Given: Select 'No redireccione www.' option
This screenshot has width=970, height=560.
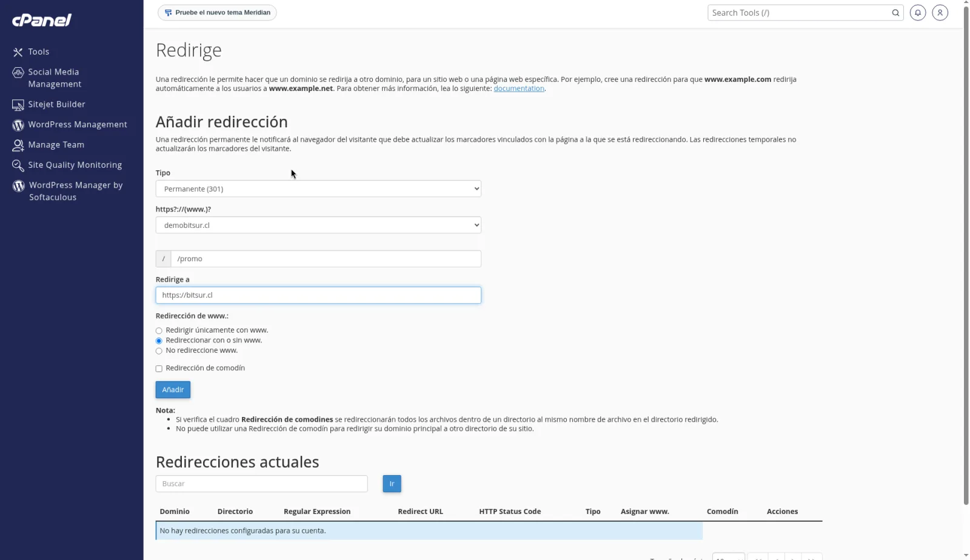Looking at the screenshot, I should 159,352.
